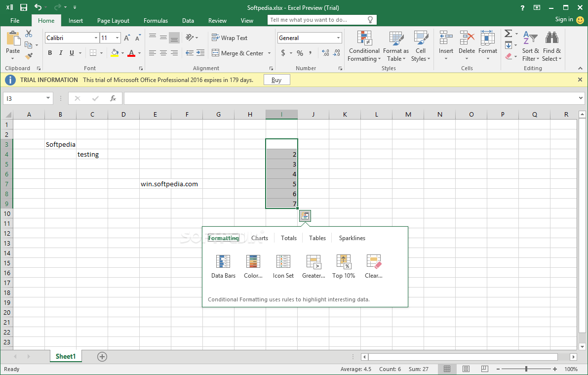Apply Color Scale formatting from Quick Analysis

253,266
